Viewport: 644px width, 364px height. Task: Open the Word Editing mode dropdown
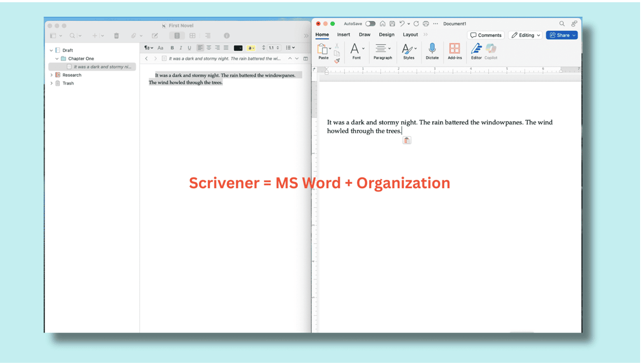point(526,35)
